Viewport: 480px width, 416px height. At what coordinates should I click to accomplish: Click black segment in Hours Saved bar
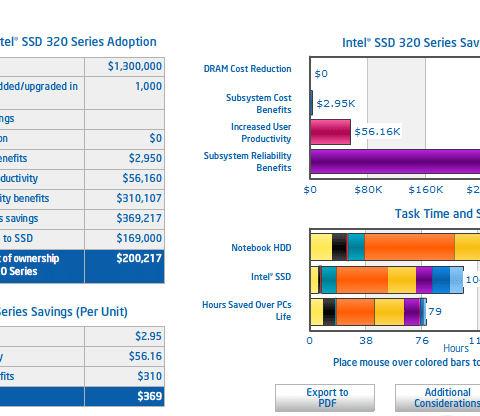[x=329, y=312]
